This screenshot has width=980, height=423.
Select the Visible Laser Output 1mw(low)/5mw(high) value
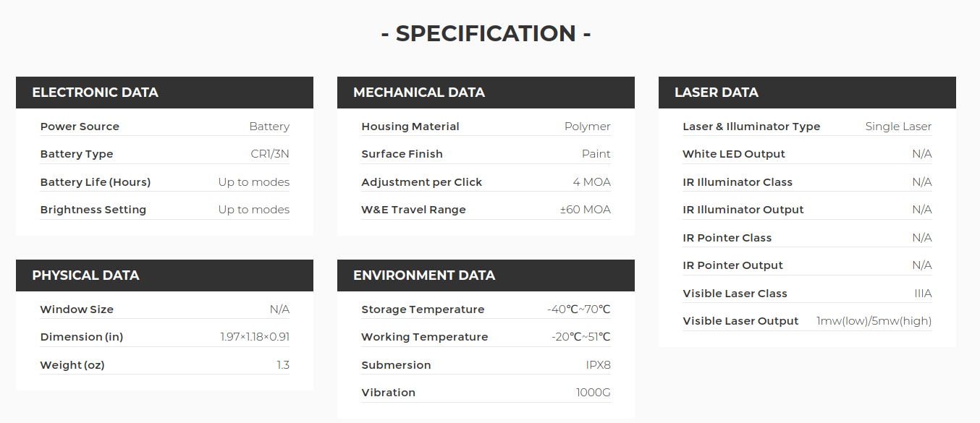pos(874,321)
